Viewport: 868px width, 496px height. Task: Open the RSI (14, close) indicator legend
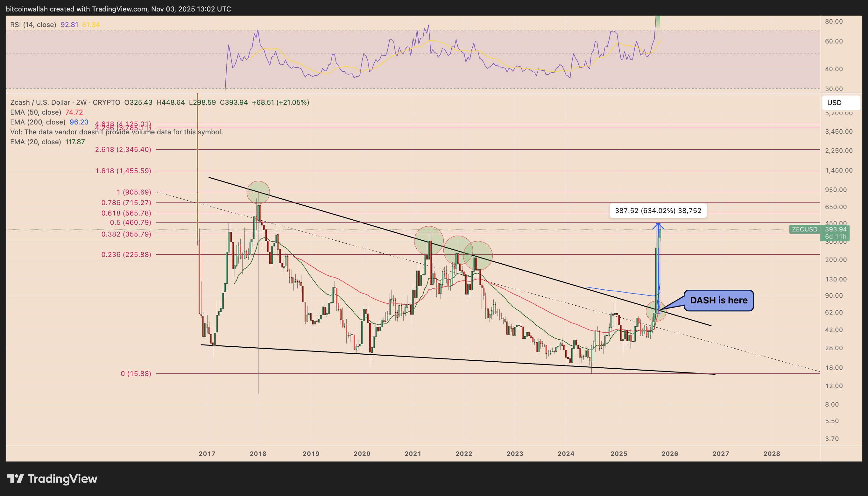[x=33, y=25]
